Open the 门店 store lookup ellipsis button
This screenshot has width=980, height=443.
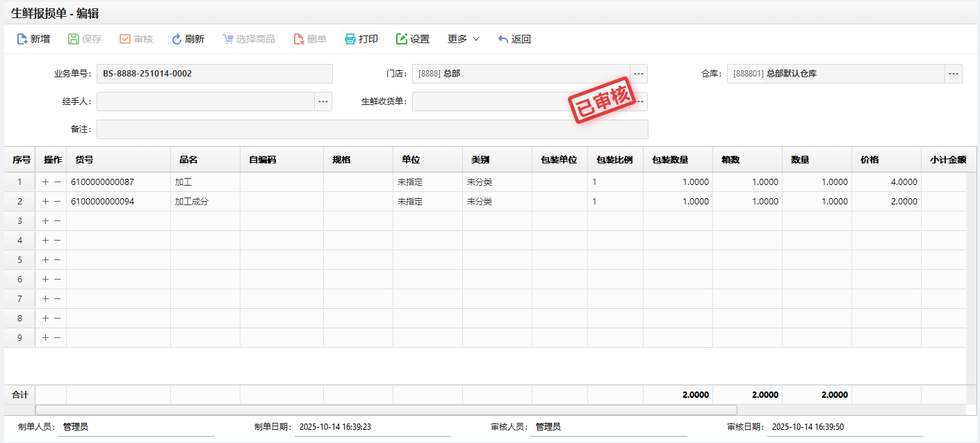639,74
